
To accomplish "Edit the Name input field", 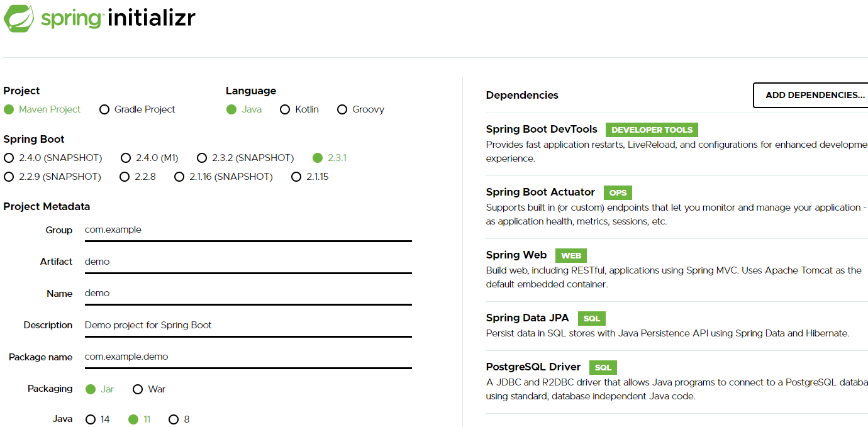I will 248,293.
